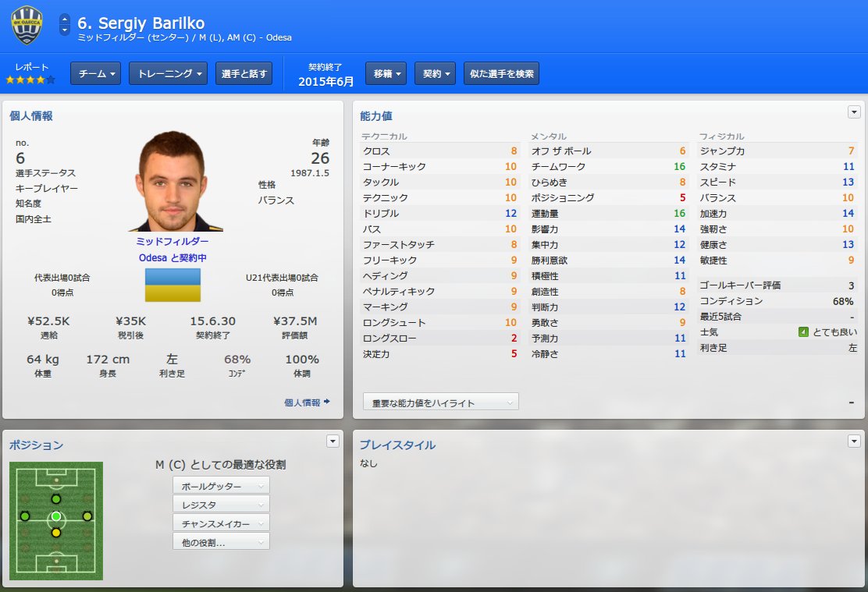This screenshot has width=868, height=592.
Task: Select the right midfield position dot
Action: 87,516
